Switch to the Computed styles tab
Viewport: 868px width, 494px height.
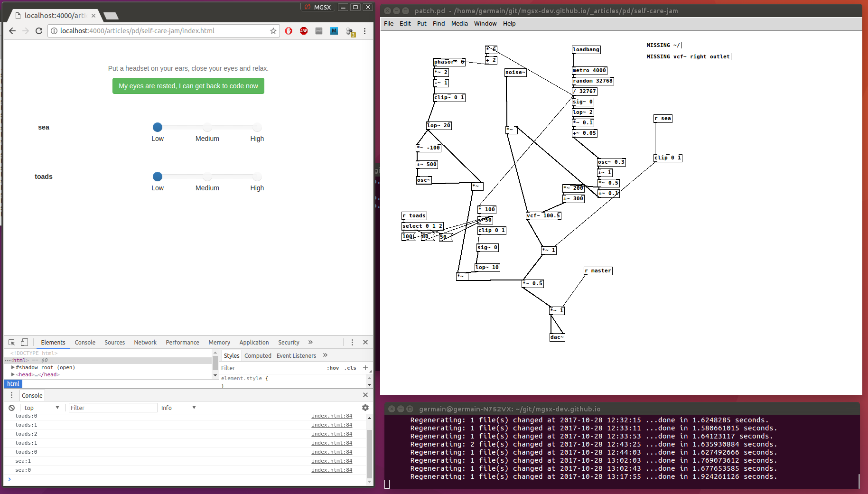coord(258,355)
